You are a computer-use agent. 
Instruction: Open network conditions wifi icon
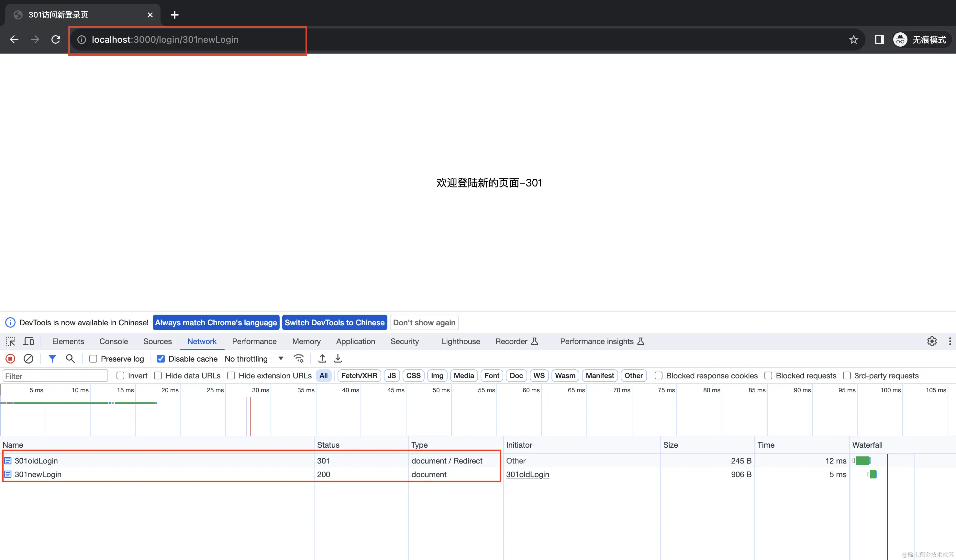(x=299, y=359)
